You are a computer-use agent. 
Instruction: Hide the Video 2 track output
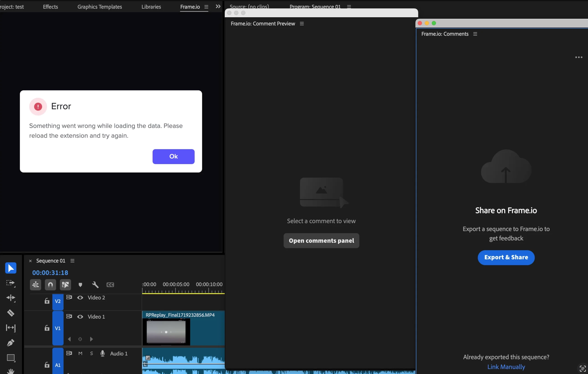tap(80, 298)
